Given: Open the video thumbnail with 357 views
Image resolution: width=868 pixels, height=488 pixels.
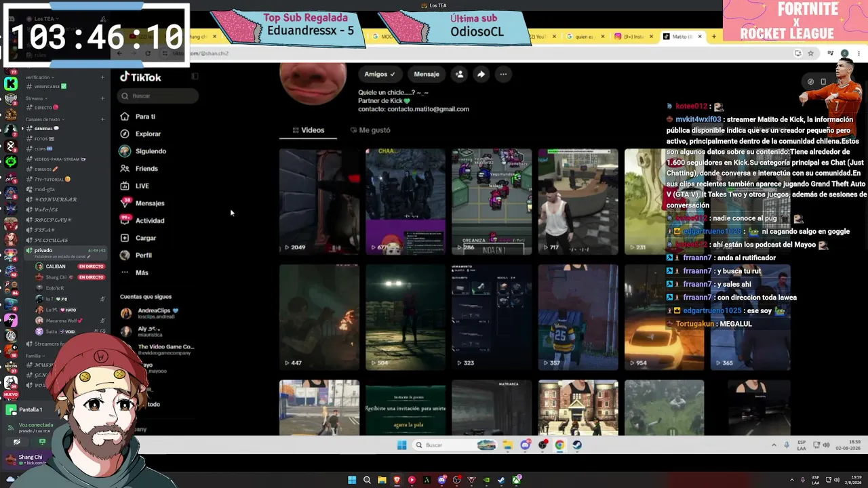Looking at the screenshot, I should 578,317.
